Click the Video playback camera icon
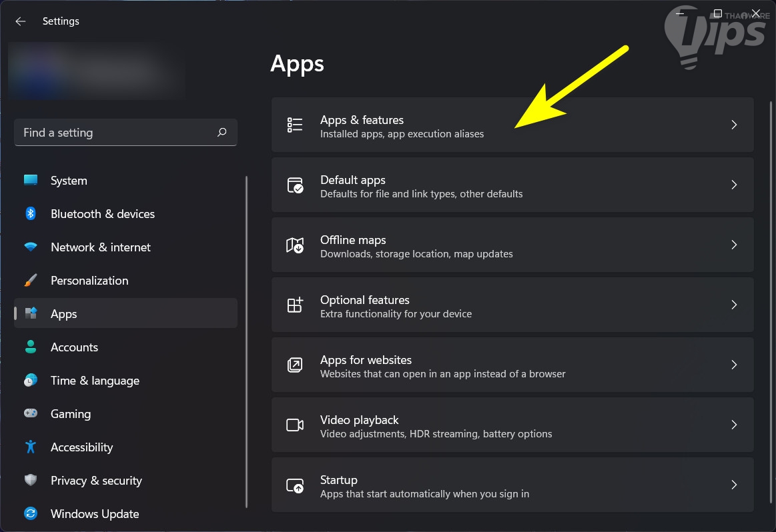Image resolution: width=776 pixels, height=532 pixels. (295, 425)
